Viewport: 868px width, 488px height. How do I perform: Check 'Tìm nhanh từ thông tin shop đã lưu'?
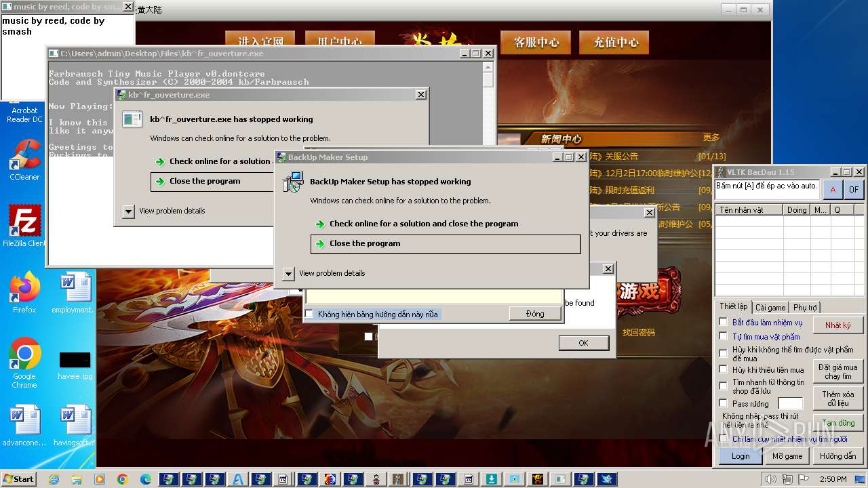click(724, 386)
